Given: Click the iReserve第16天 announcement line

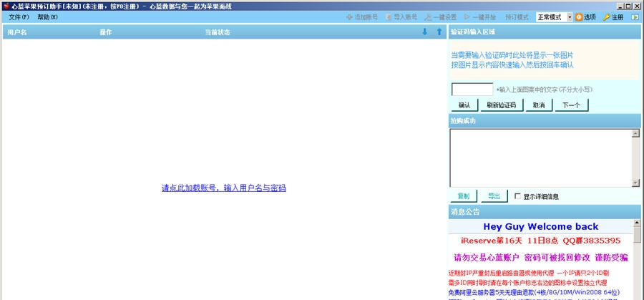Looking at the screenshot, I should click(x=540, y=241).
